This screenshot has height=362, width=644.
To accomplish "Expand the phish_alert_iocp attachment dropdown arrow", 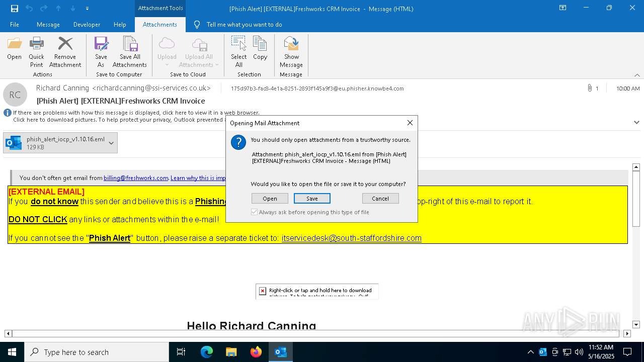I will [x=111, y=143].
